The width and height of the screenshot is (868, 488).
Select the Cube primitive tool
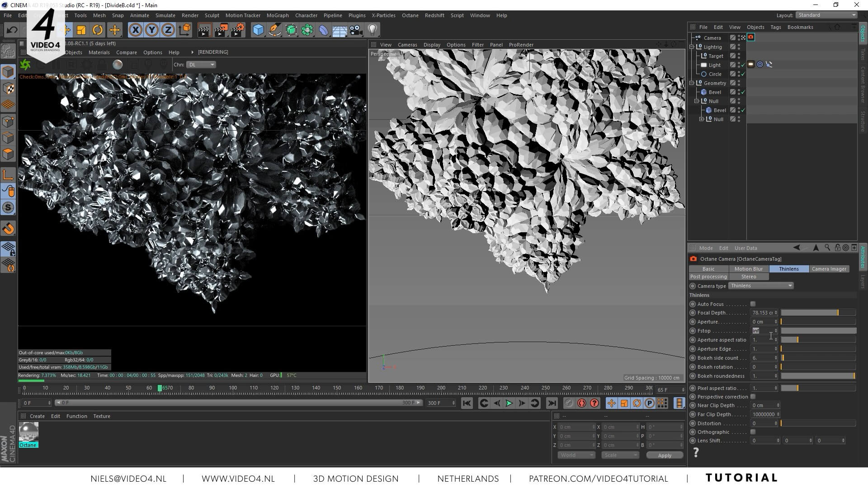click(258, 30)
